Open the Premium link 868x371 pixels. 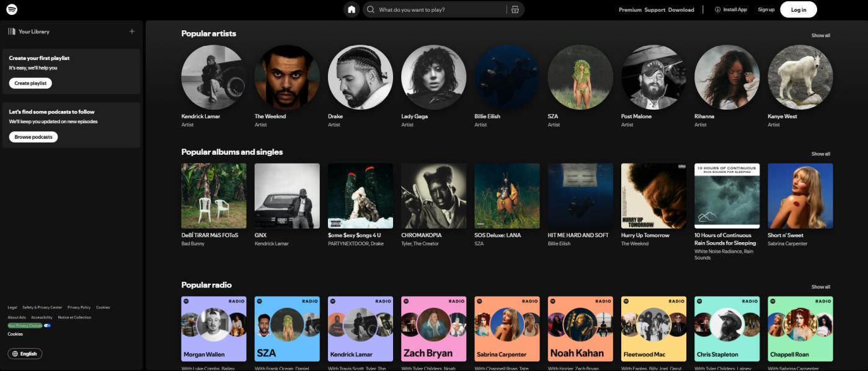coord(630,10)
